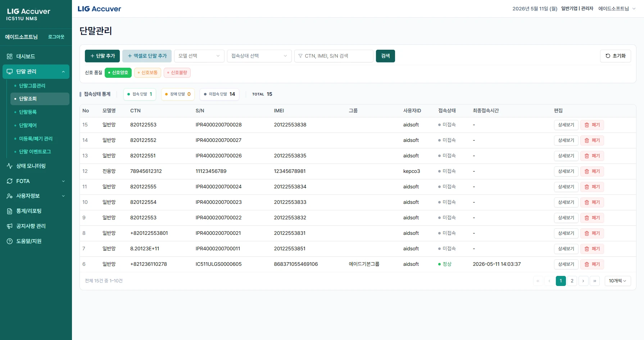
Task: Click the 통계/리포팅 document icon
Action: click(x=10, y=211)
